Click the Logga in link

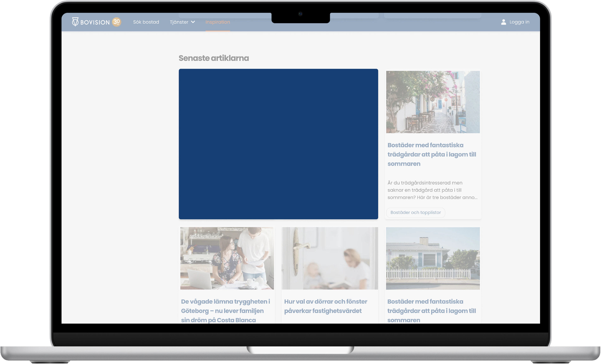(x=519, y=22)
